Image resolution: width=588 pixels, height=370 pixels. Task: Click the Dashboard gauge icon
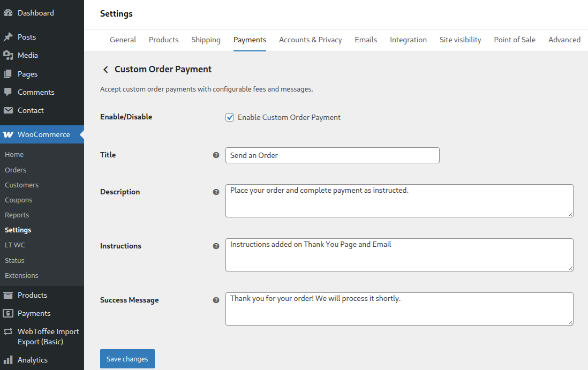tap(8, 13)
